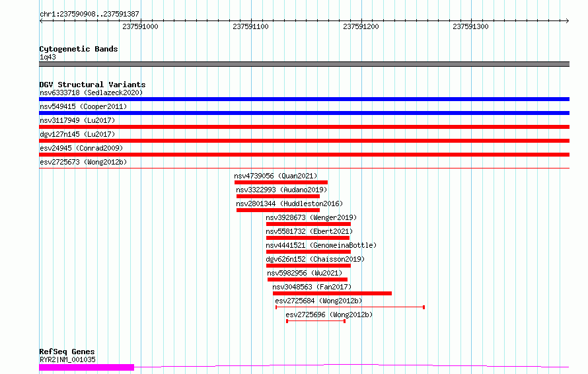Click the red bar beneath nsv3928673
Image resolution: width=588 pixels, height=374 pixels.
coord(309,224)
